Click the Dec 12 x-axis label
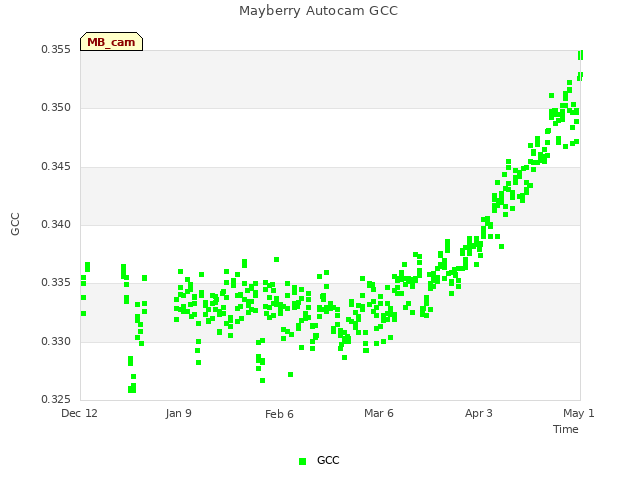640x480 pixels. pyautogui.click(x=79, y=413)
